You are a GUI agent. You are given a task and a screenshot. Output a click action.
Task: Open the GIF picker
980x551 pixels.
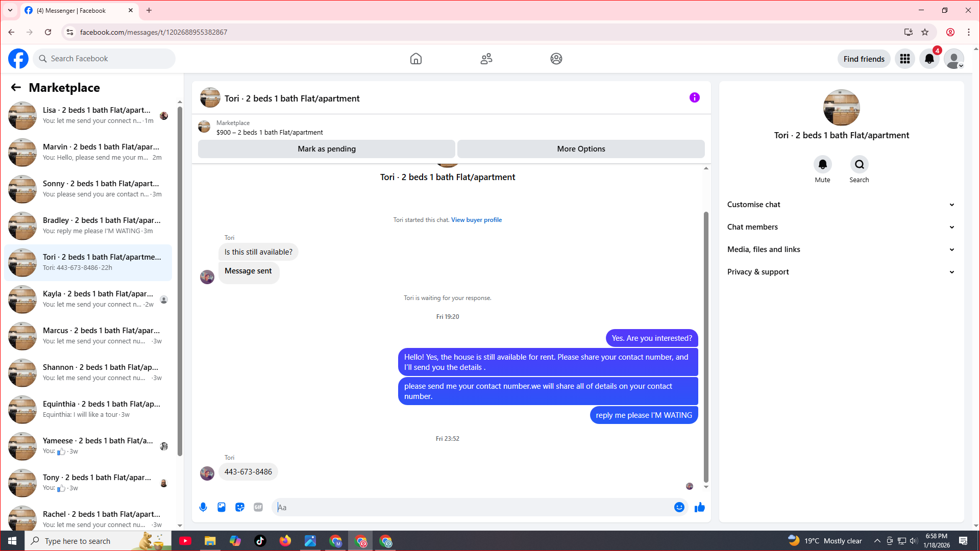[x=258, y=507]
